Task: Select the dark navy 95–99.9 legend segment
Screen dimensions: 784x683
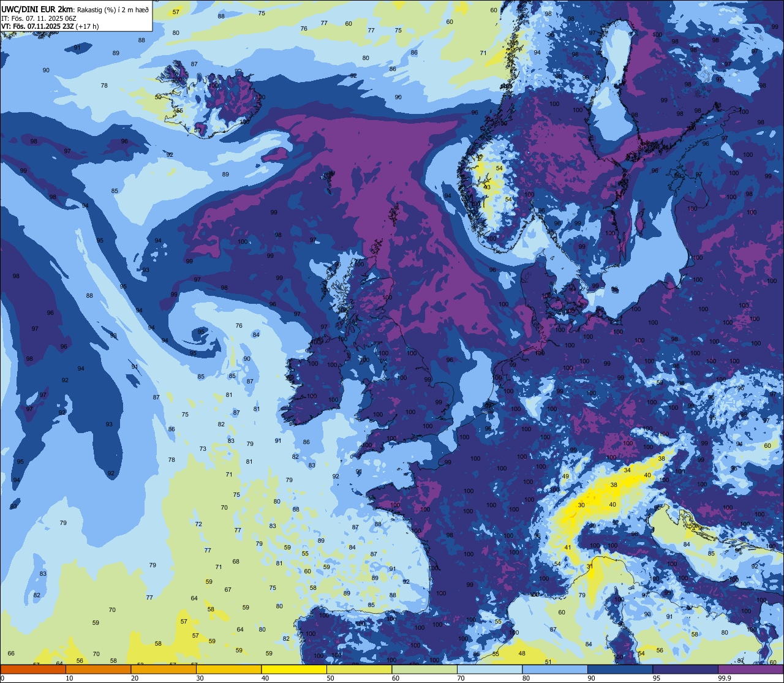Action: [685, 670]
